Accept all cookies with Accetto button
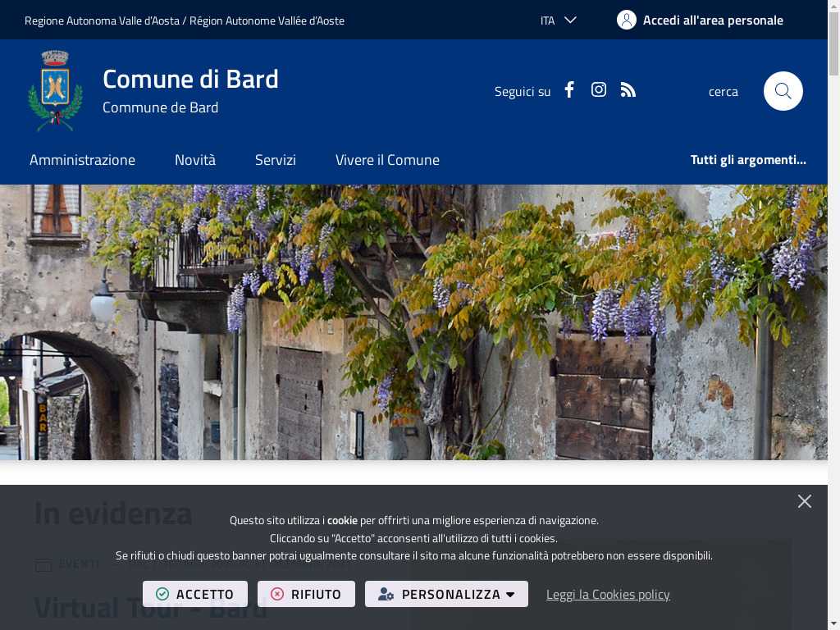Viewport: 840px width, 630px height. pyautogui.click(x=195, y=594)
